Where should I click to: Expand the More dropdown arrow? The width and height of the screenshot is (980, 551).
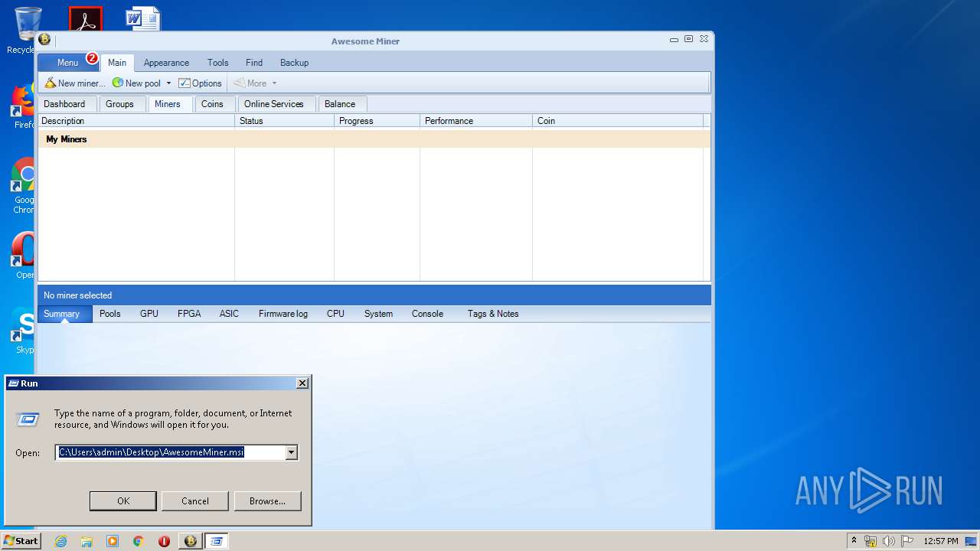coord(274,83)
